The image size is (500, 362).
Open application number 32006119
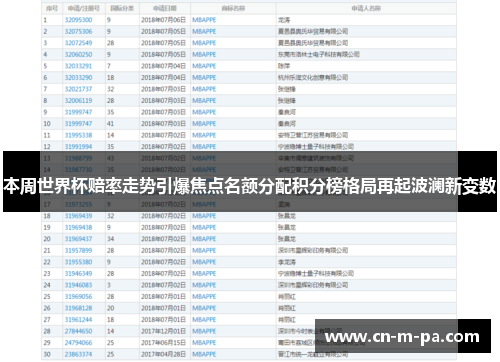click(78, 101)
